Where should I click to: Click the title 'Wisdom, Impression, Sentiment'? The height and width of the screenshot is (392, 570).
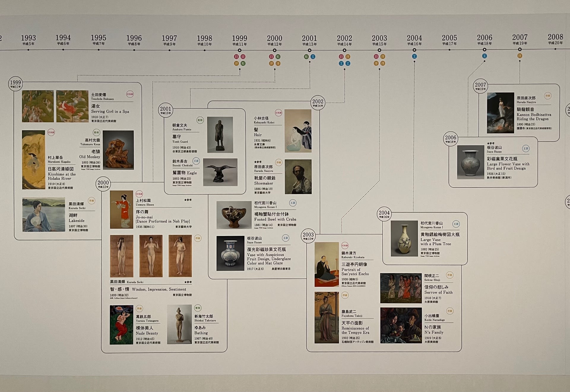(x=159, y=289)
